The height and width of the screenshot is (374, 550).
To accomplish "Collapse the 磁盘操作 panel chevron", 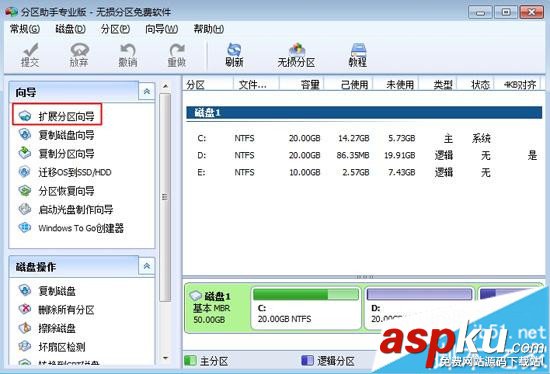I will [x=147, y=266].
